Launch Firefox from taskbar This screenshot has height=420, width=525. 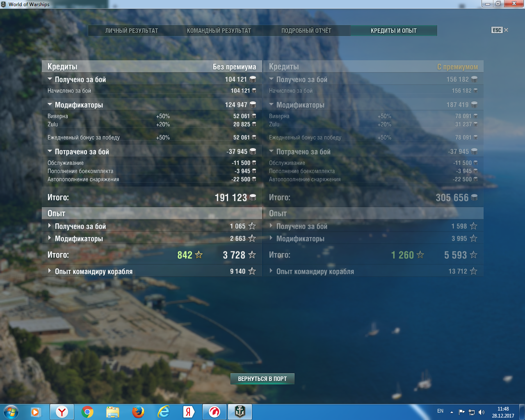(138, 412)
